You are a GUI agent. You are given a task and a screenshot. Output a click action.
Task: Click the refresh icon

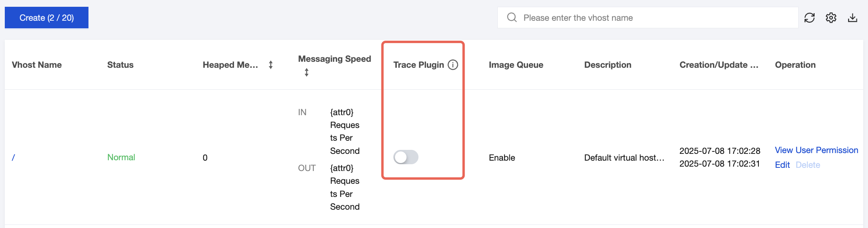click(x=809, y=18)
